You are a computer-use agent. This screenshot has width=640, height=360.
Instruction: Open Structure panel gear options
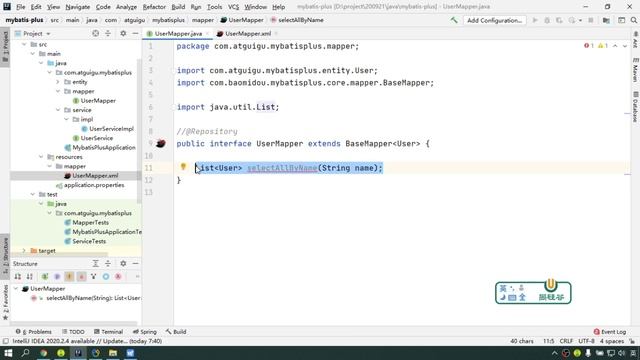tap(123, 264)
